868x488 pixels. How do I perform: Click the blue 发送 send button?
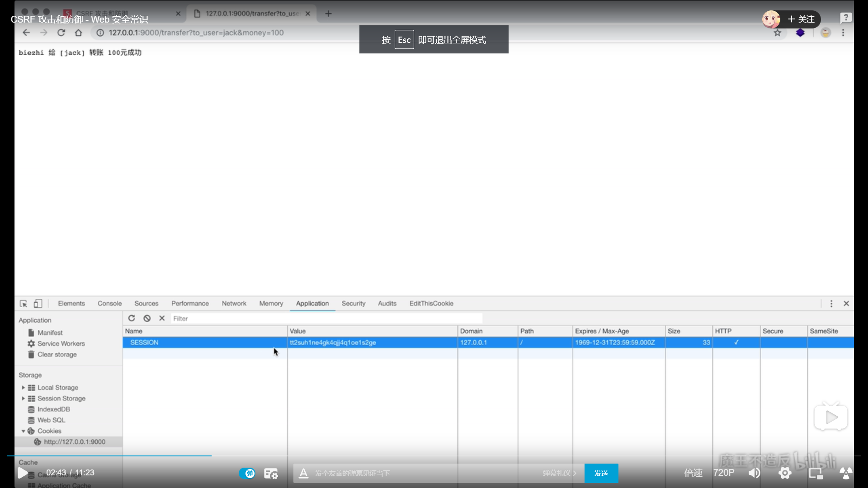(601, 473)
